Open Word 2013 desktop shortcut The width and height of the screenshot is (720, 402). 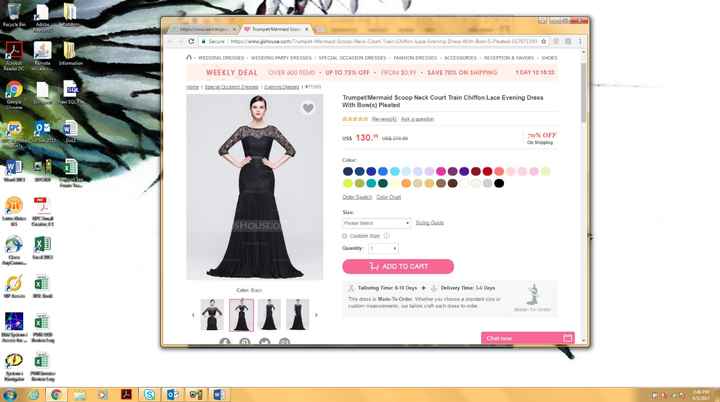click(x=14, y=171)
